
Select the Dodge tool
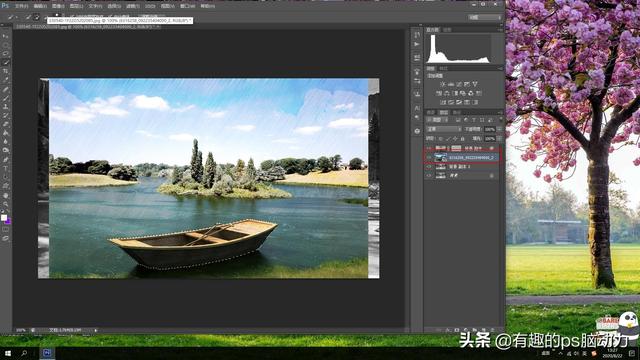point(5,151)
